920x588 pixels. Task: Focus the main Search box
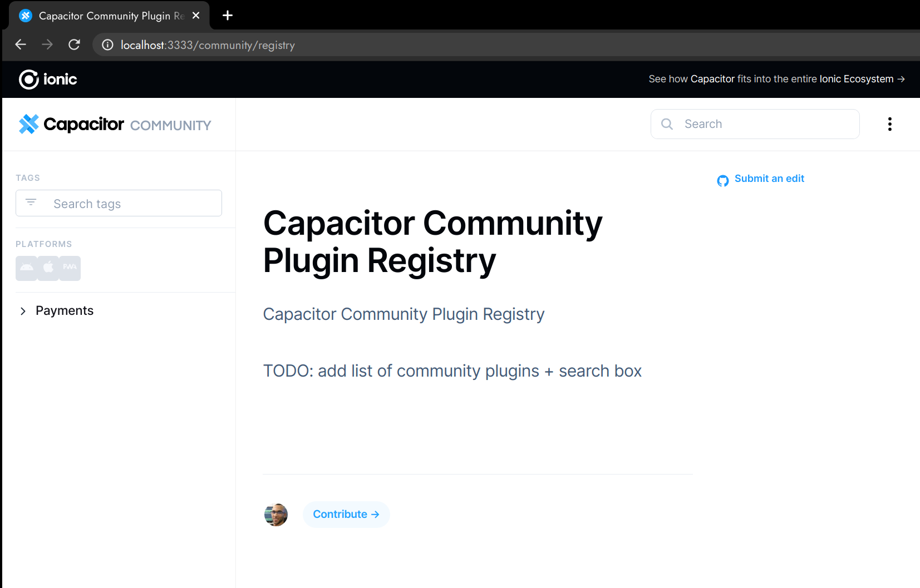point(755,124)
